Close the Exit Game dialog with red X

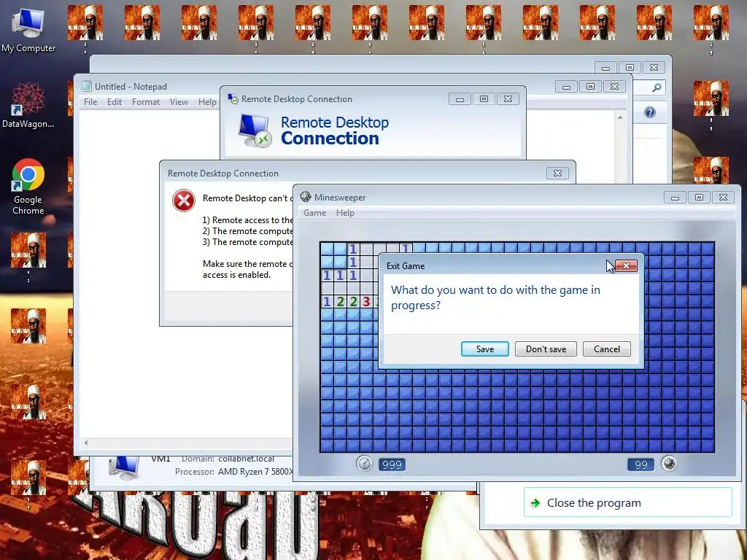coord(626,265)
